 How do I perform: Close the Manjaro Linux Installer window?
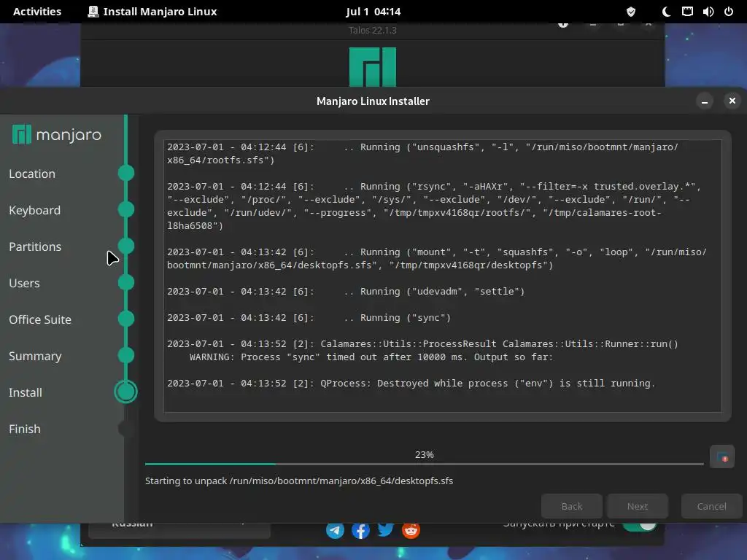(x=732, y=101)
